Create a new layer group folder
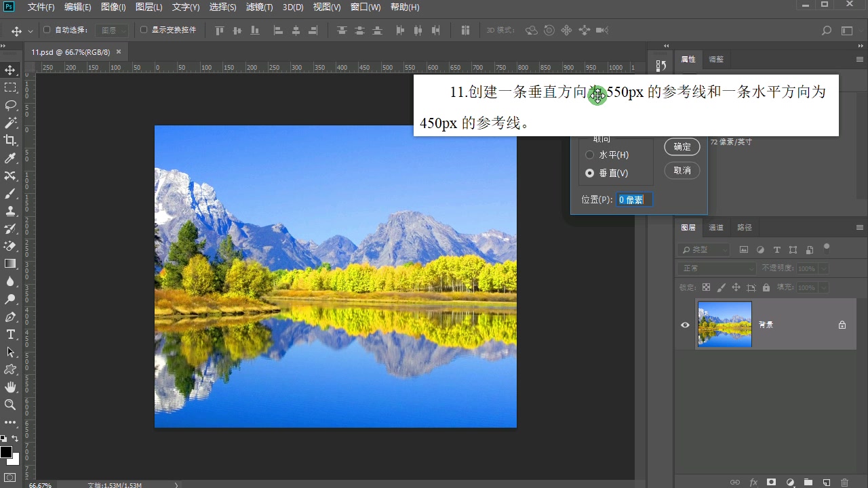868x488 pixels. pos(808,483)
